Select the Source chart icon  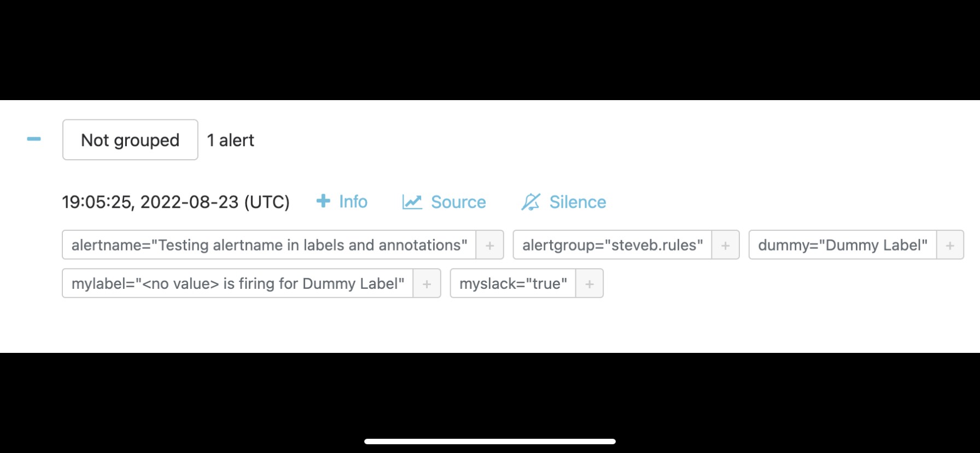411,202
